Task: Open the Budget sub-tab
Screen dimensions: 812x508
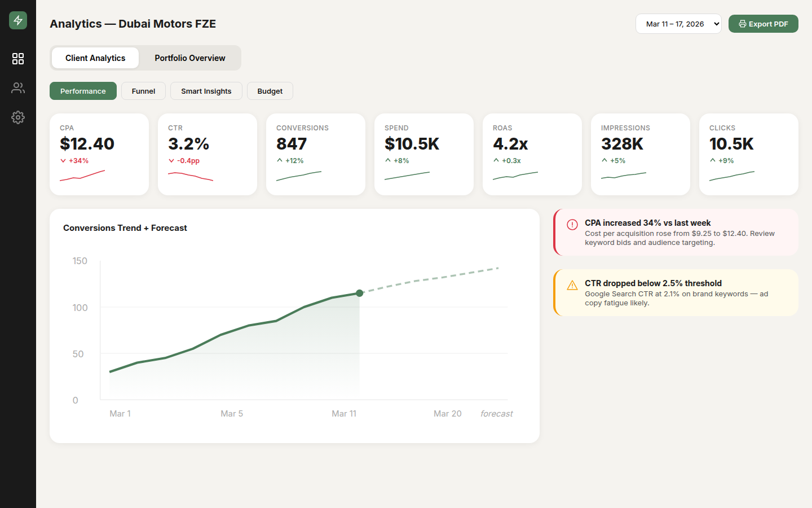Action: pos(270,91)
